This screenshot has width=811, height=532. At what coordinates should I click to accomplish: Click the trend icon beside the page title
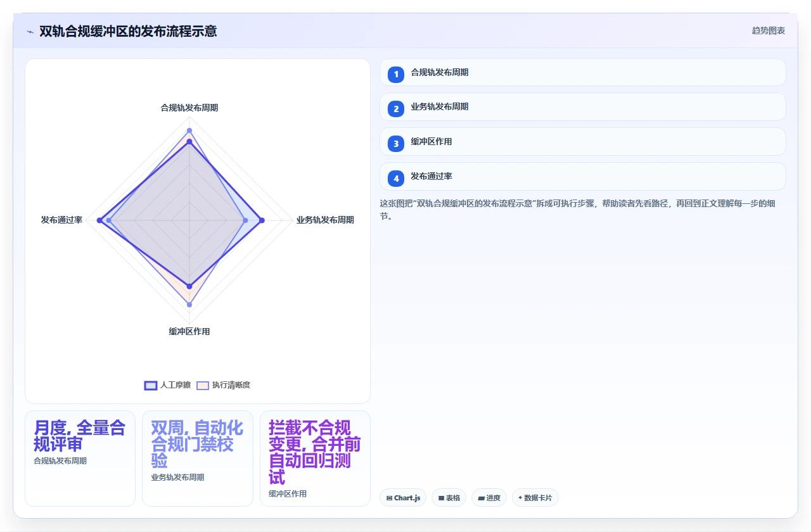point(30,31)
